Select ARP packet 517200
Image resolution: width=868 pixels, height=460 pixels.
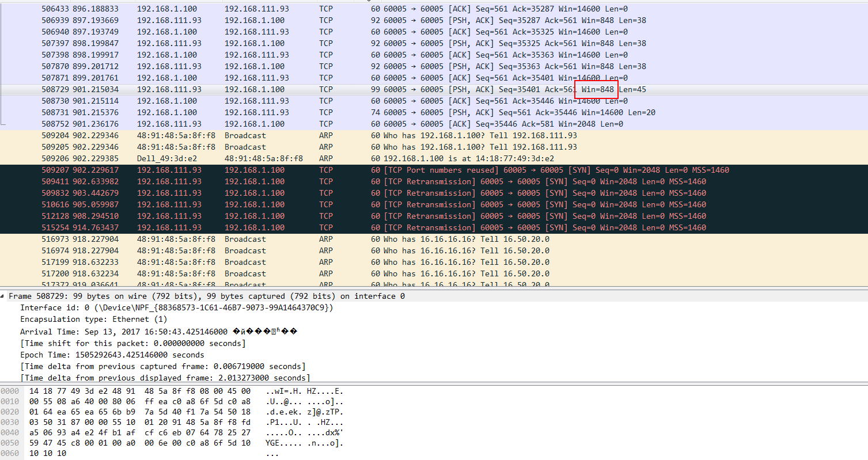pos(434,273)
